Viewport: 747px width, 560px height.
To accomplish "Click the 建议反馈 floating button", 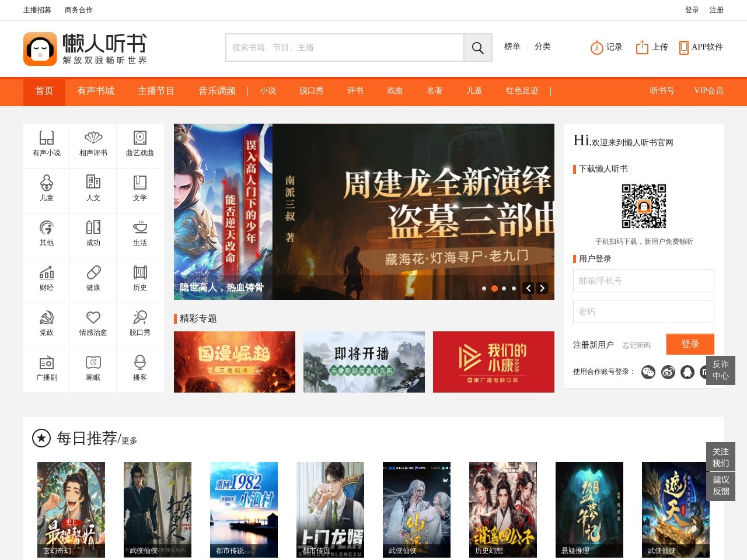I will click(x=721, y=485).
